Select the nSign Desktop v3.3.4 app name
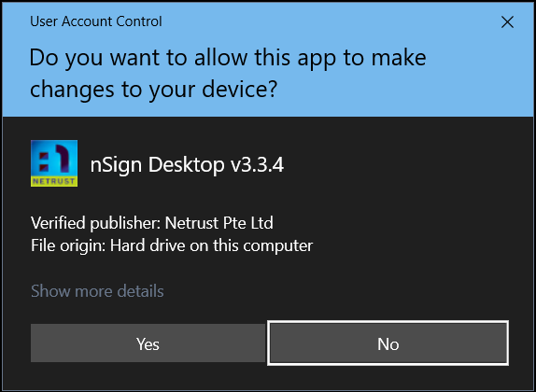This screenshot has height=392, width=536. 187,165
